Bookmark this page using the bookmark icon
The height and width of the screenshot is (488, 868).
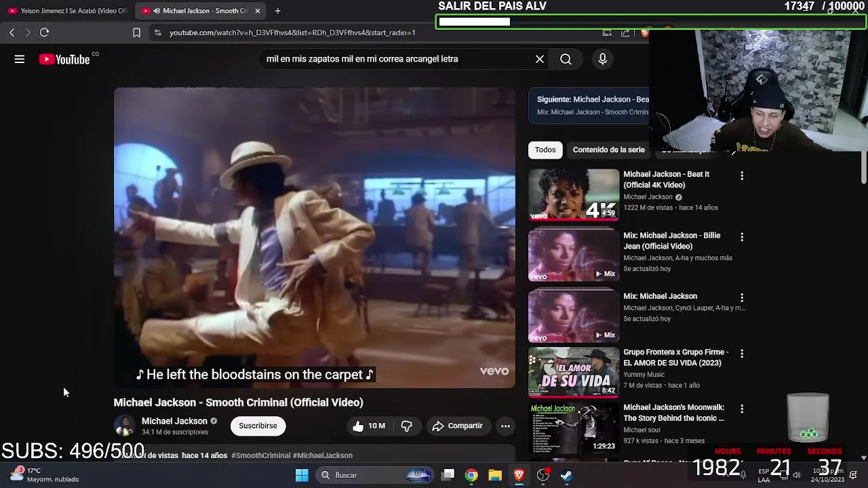coord(136,32)
